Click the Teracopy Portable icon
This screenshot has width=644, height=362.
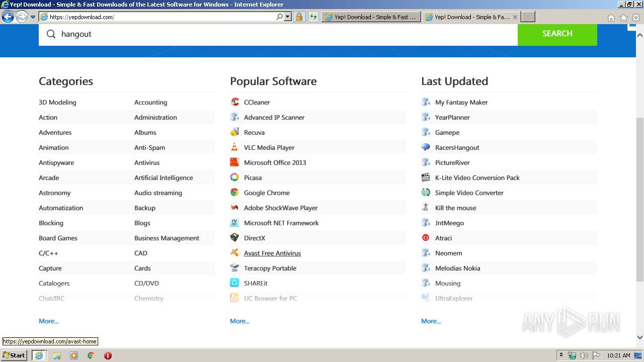pyautogui.click(x=234, y=268)
